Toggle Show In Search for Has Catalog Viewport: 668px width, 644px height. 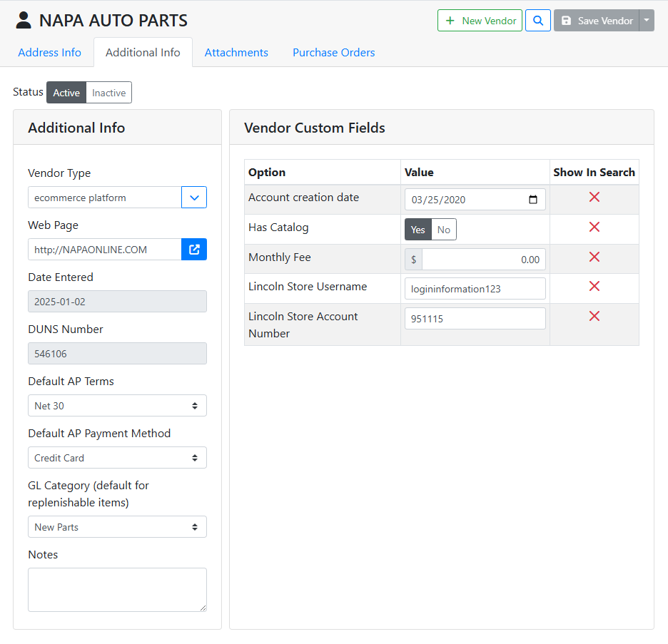594,228
